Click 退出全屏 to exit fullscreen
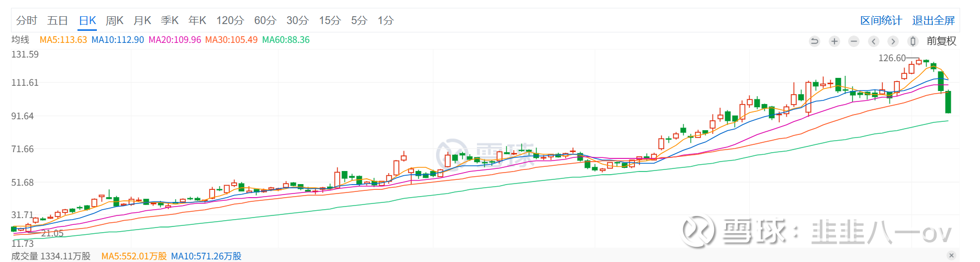The height and width of the screenshot is (262, 980). click(x=933, y=20)
